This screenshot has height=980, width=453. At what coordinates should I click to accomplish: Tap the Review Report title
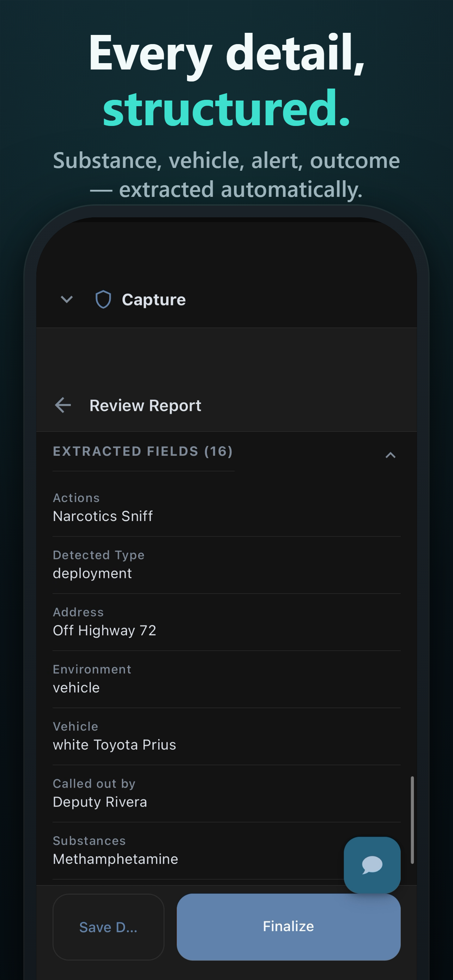click(x=145, y=406)
